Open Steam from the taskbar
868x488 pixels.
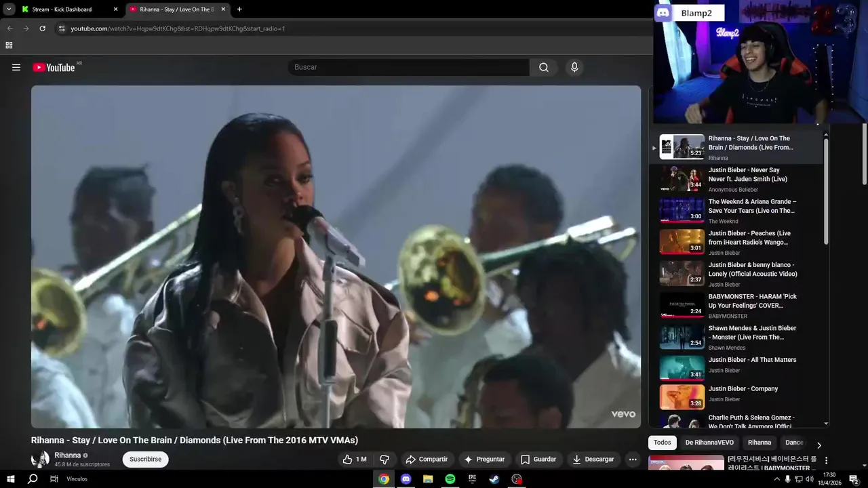[494, 479]
